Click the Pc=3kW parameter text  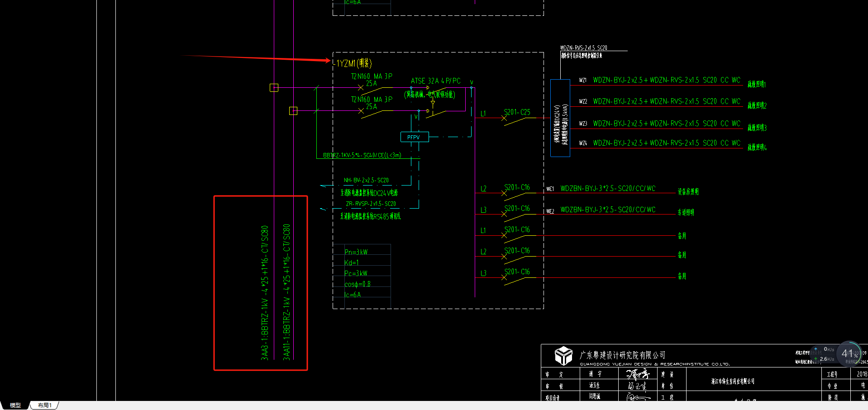pyautogui.click(x=356, y=273)
